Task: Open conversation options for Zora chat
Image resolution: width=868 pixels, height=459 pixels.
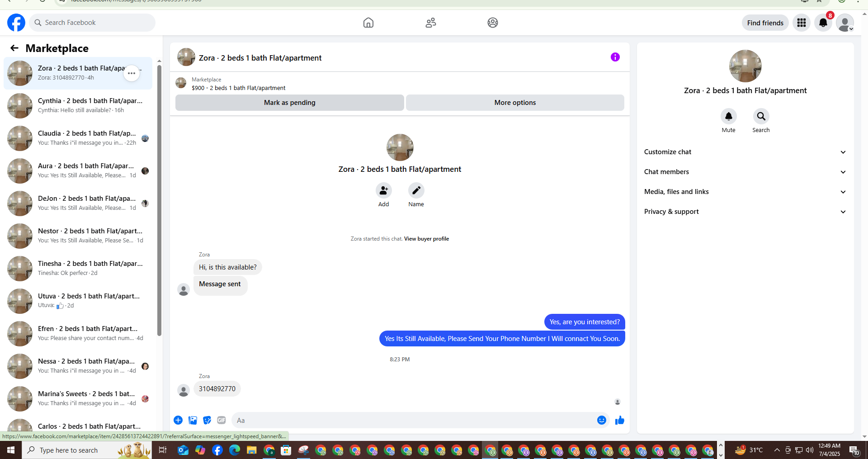Action: pos(132,73)
